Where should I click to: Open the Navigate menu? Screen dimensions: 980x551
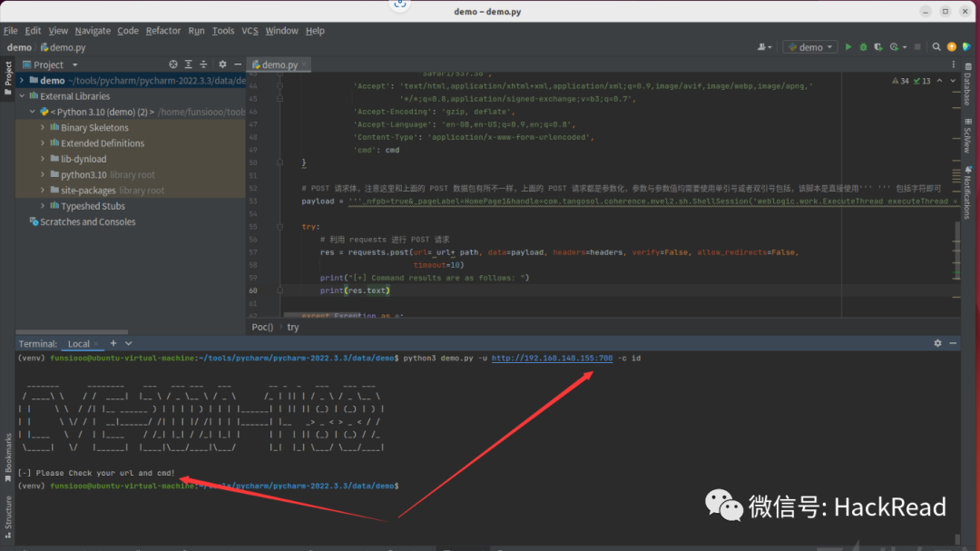point(93,30)
